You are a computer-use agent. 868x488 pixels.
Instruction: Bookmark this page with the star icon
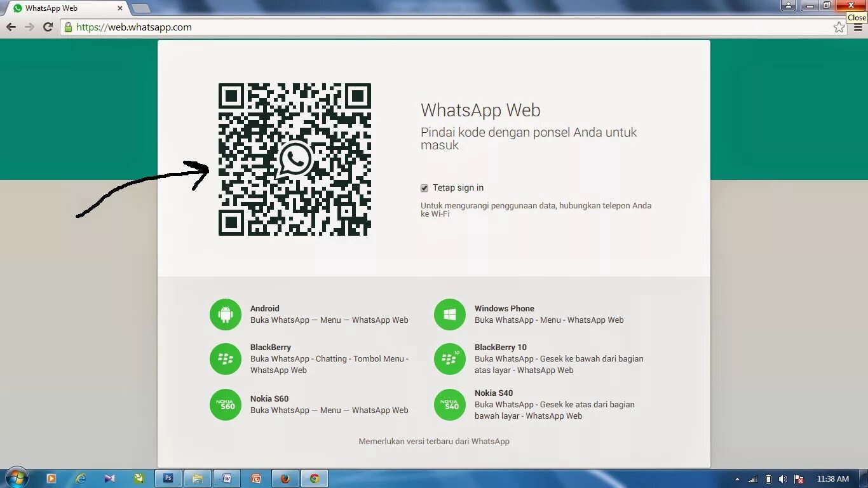(x=839, y=27)
